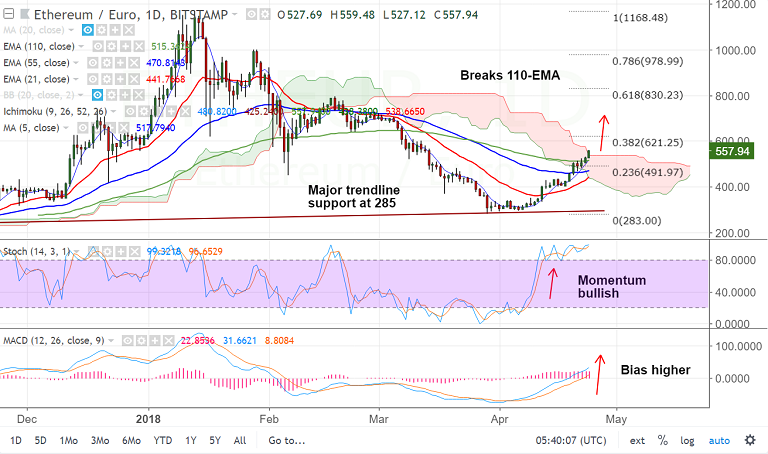Expand EMA (110, close) dropdown arrow
This screenshot has width=768, height=454.
81,47
